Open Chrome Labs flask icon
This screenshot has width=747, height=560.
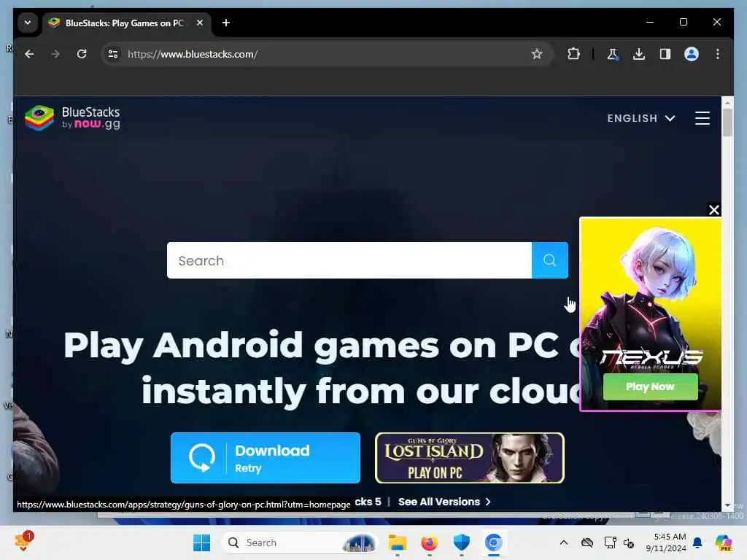(x=612, y=54)
